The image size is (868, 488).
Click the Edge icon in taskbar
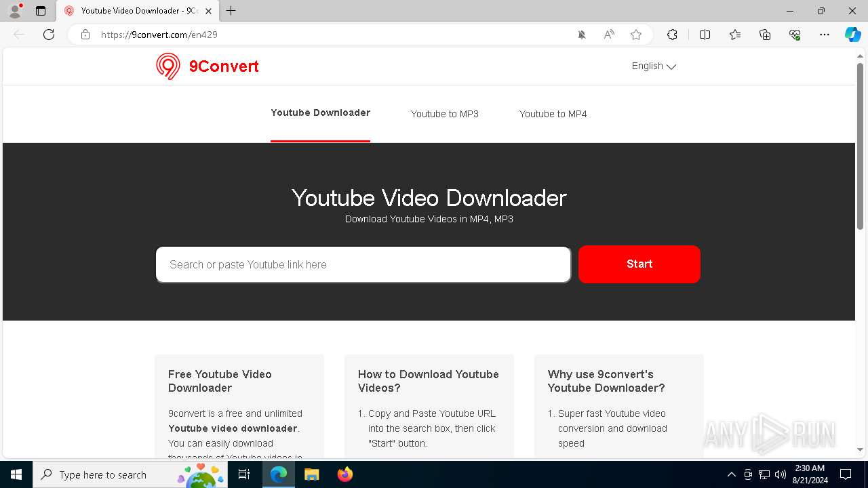tap(279, 474)
